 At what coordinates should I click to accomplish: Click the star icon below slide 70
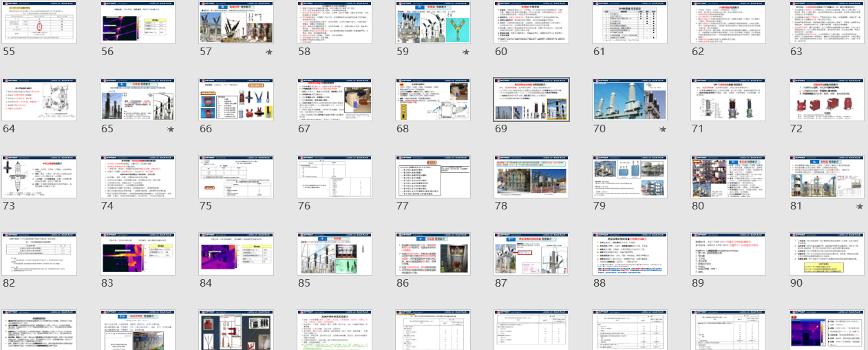pyautogui.click(x=663, y=130)
